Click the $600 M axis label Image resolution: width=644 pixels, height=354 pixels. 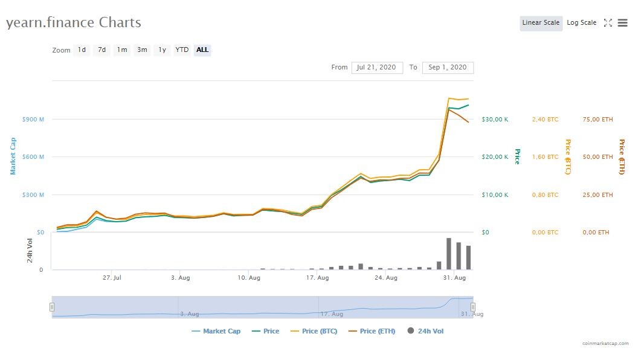click(33, 157)
